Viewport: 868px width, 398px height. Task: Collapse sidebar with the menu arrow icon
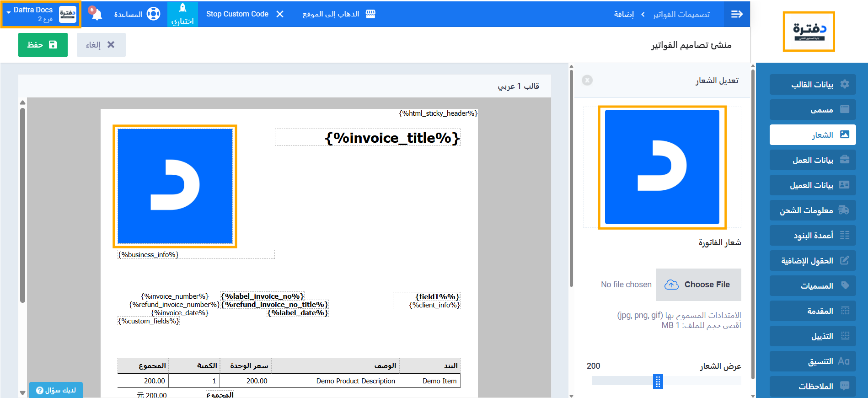pyautogui.click(x=737, y=14)
